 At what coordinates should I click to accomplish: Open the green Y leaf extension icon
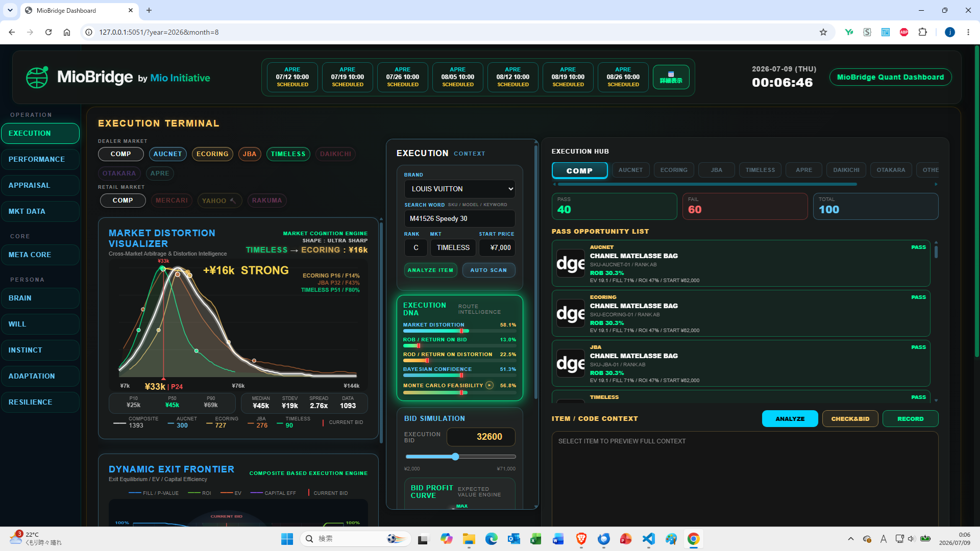[849, 32]
